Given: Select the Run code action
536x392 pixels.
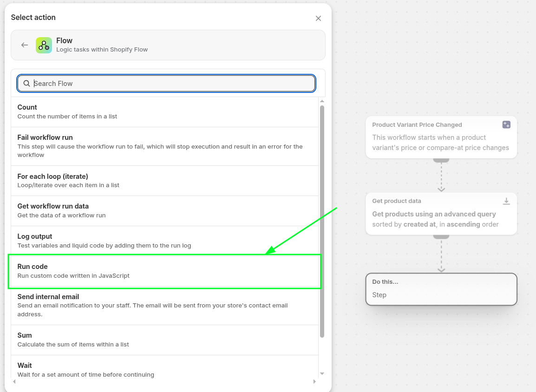Looking at the screenshot, I should tap(164, 271).
